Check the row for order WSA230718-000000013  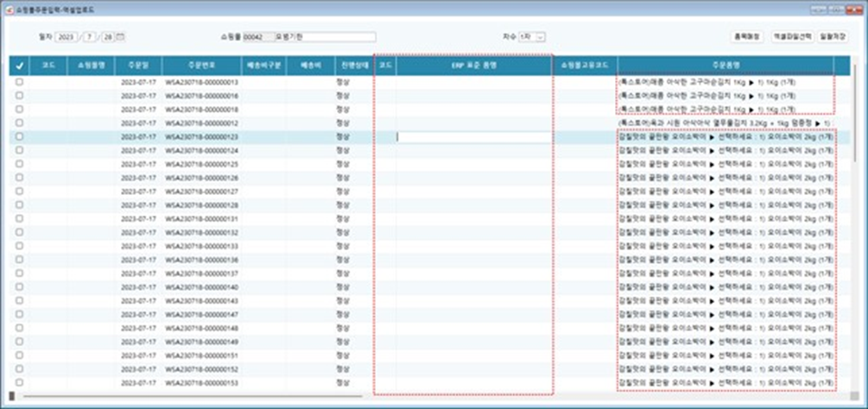coord(19,82)
